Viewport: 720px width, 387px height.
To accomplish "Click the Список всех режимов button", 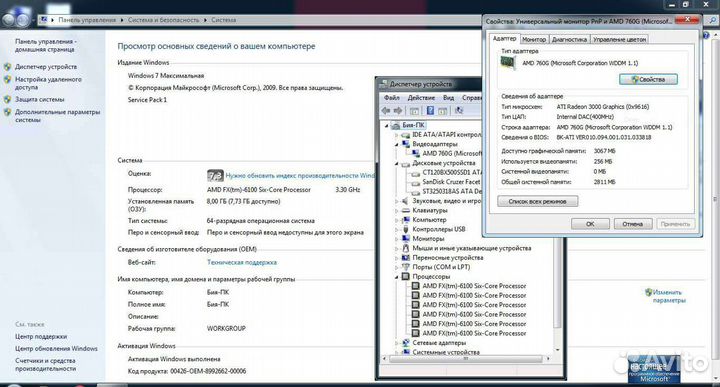I will (x=537, y=201).
